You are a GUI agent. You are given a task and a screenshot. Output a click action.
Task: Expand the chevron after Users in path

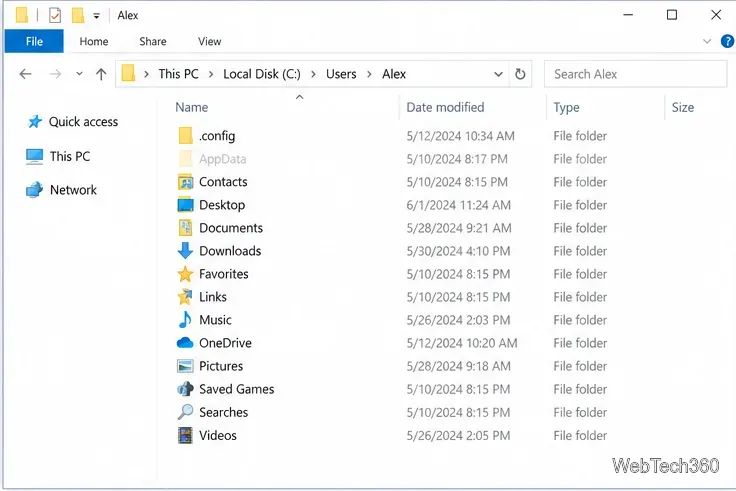pos(369,74)
